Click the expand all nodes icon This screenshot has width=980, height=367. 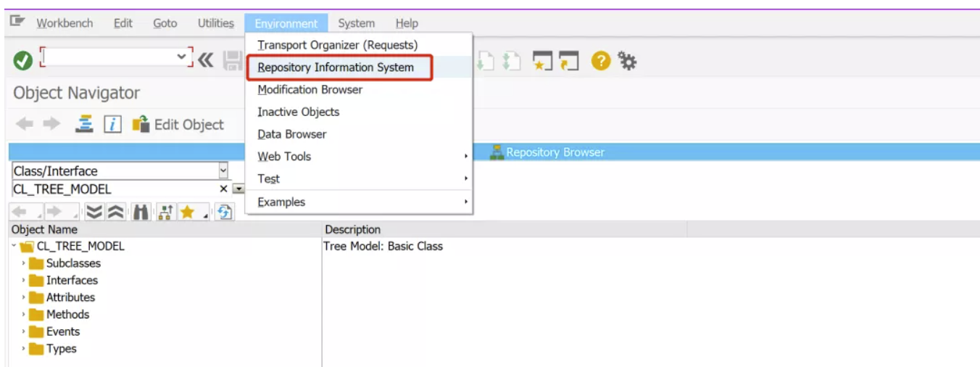tap(94, 212)
